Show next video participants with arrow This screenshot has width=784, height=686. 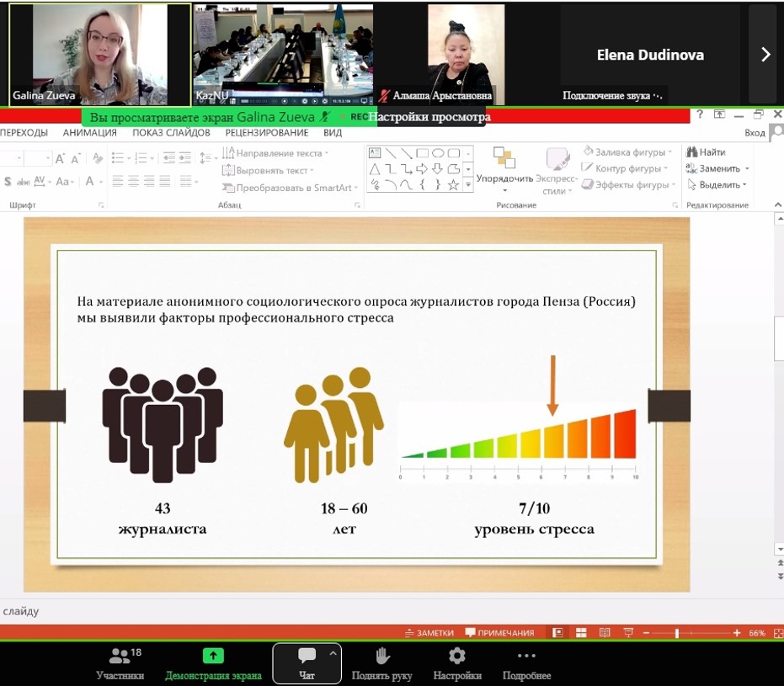(x=765, y=54)
